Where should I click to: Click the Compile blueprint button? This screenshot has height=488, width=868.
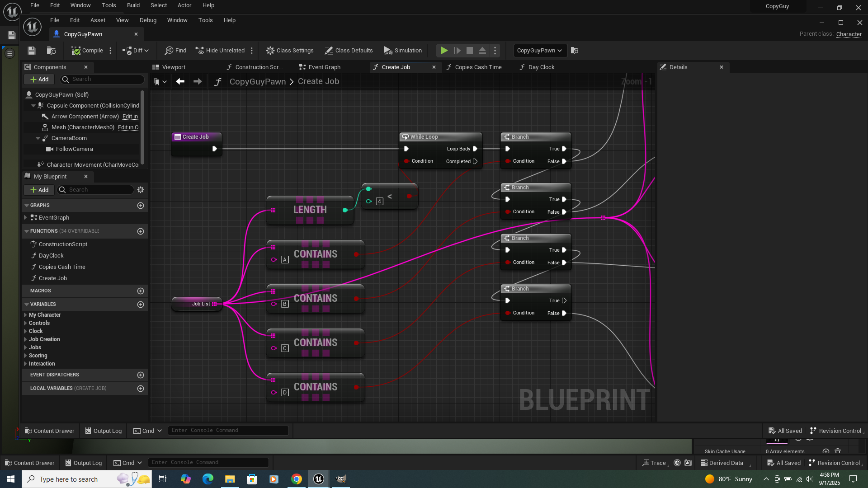coord(87,51)
